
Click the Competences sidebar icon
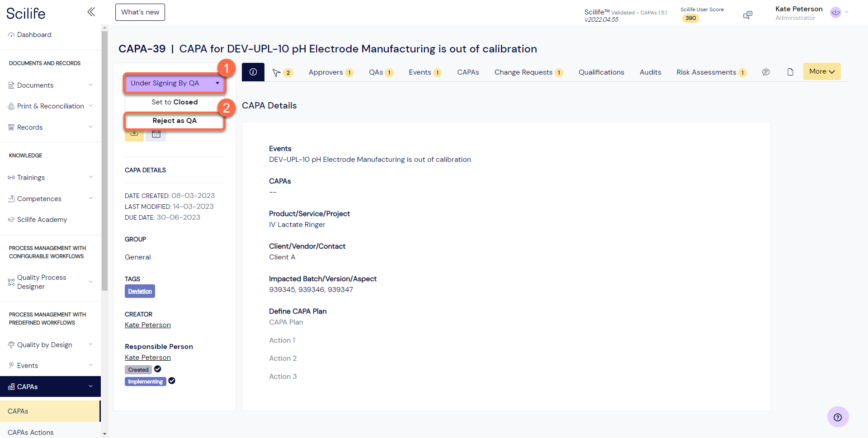point(11,198)
